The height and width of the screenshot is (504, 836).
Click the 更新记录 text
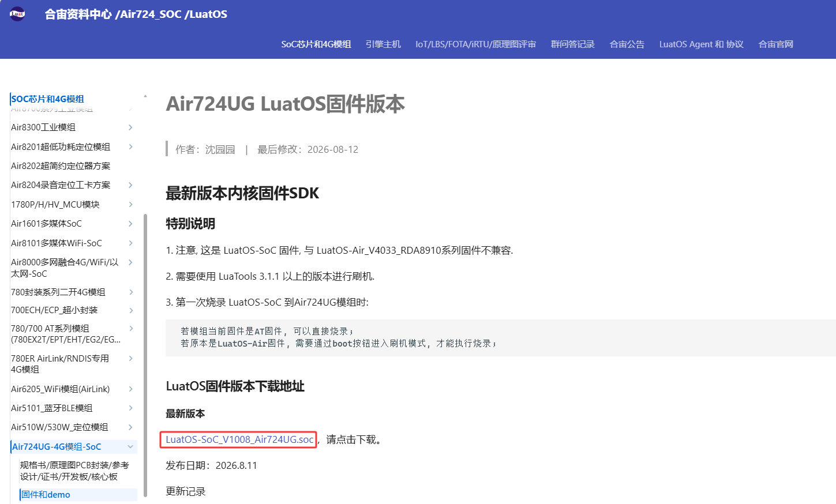(186, 491)
